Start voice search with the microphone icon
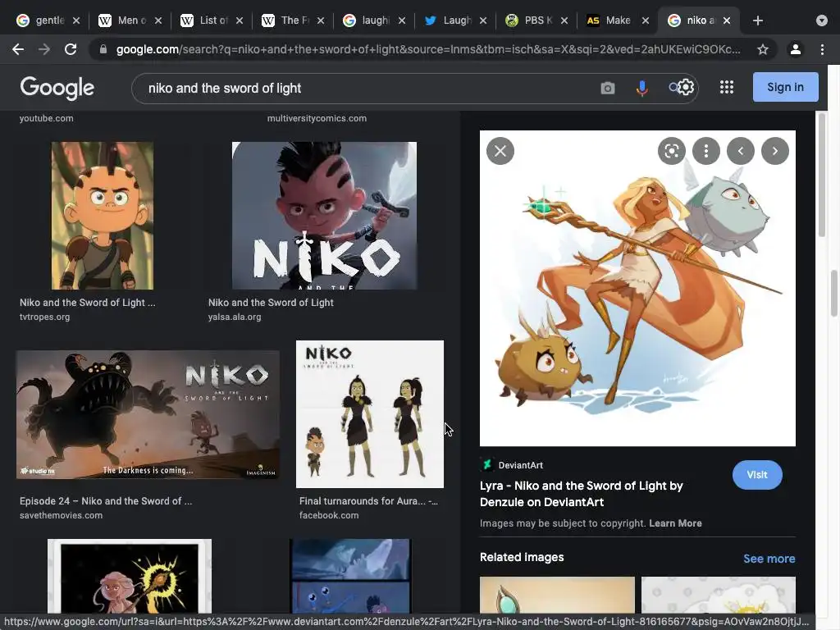 coord(641,88)
